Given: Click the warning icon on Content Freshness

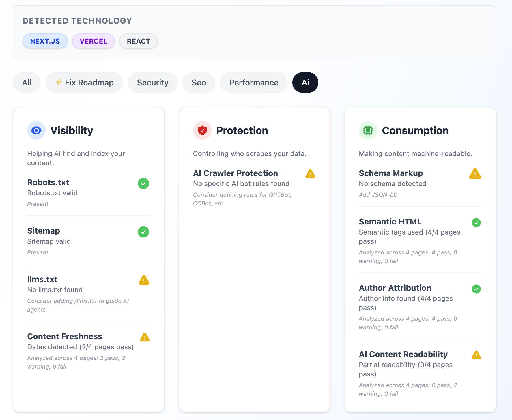Looking at the screenshot, I should point(144,337).
